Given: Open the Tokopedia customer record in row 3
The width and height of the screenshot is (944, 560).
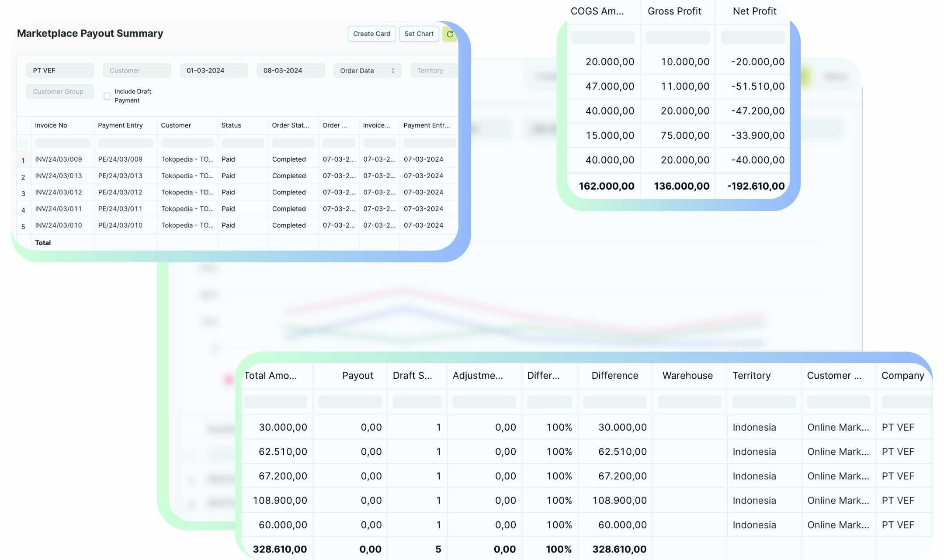Looking at the screenshot, I should click(x=187, y=192).
